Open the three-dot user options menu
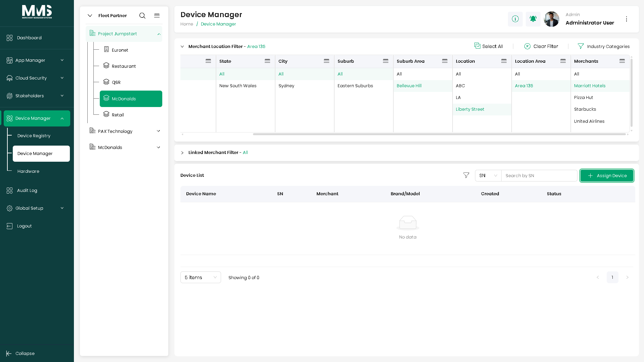This screenshot has width=644, height=362. [x=627, y=19]
